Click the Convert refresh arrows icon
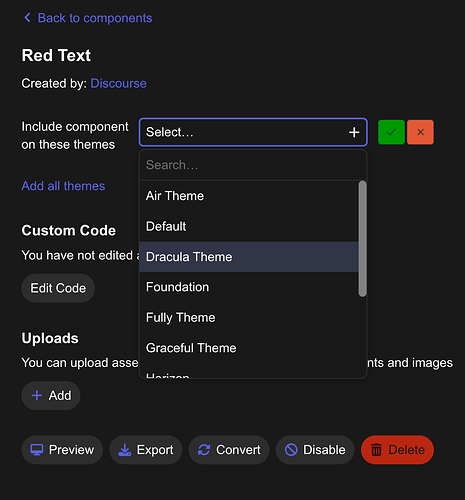The width and height of the screenshot is (465, 500). pyautogui.click(x=204, y=450)
